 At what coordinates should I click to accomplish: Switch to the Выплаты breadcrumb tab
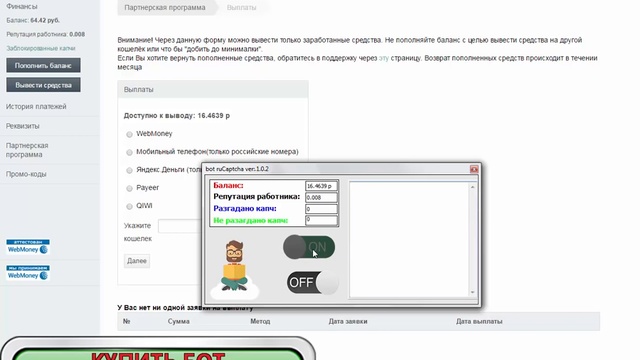tap(242, 7)
